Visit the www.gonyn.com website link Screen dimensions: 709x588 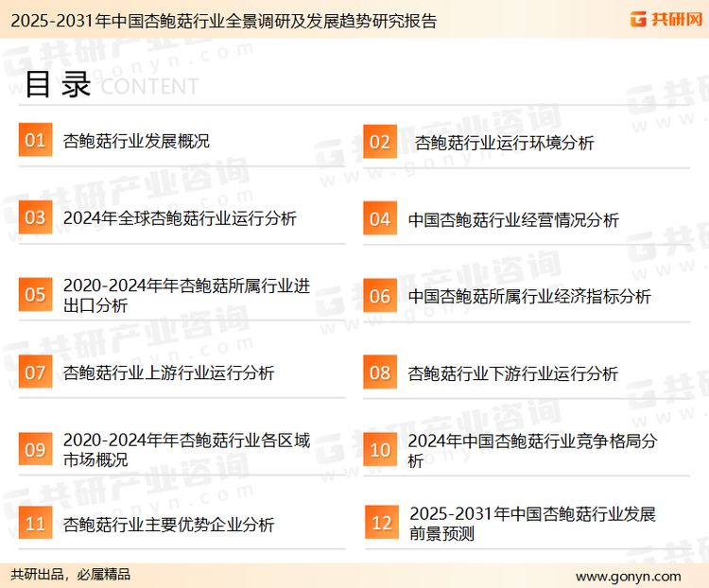[628, 576]
